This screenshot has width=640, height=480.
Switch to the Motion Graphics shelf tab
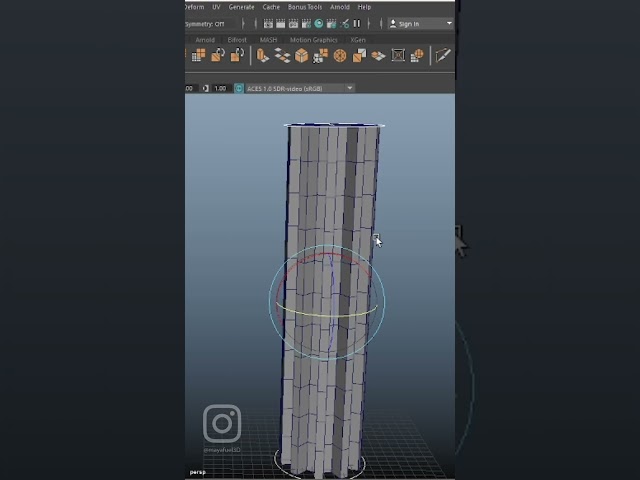pyautogui.click(x=313, y=40)
